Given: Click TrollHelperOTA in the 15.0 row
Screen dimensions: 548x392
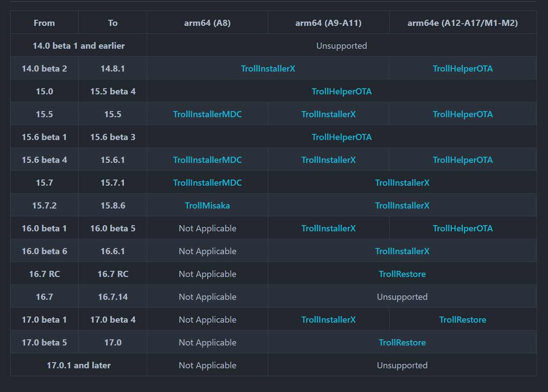Looking at the screenshot, I should click(341, 91).
